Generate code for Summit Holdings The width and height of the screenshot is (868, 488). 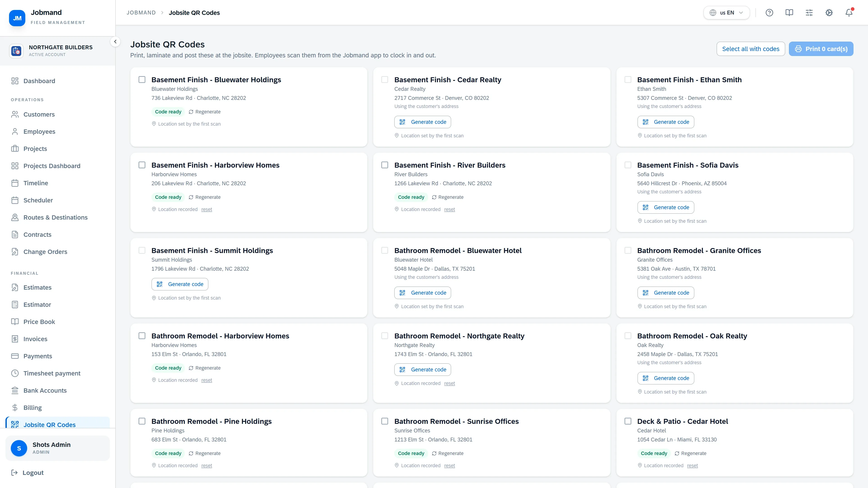pos(180,284)
